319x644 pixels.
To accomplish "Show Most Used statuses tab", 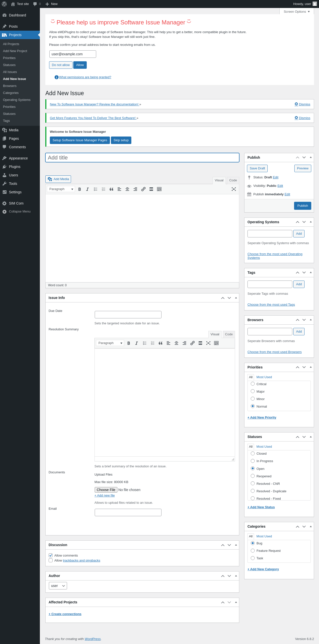I will [x=264, y=447].
